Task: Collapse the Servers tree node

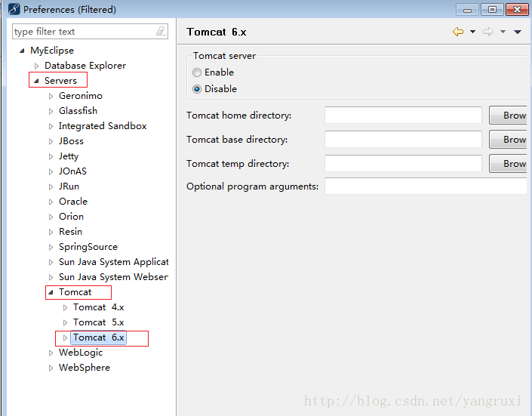Action: [36, 81]
